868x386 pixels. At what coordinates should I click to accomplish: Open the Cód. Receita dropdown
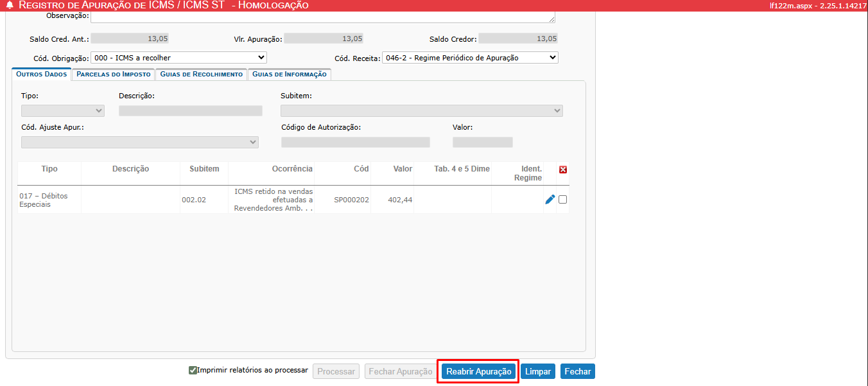(x=470, y=58)
